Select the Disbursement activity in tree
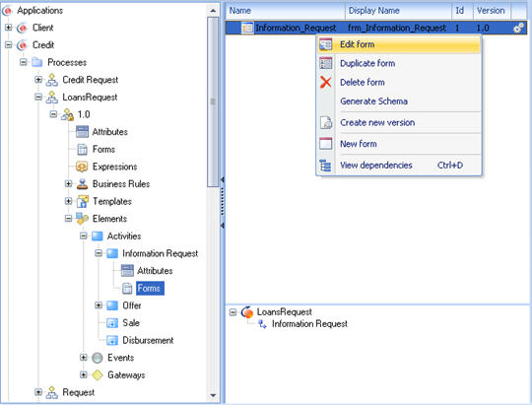The height and width of the screenshot is (405, 532). click(148, 341)
